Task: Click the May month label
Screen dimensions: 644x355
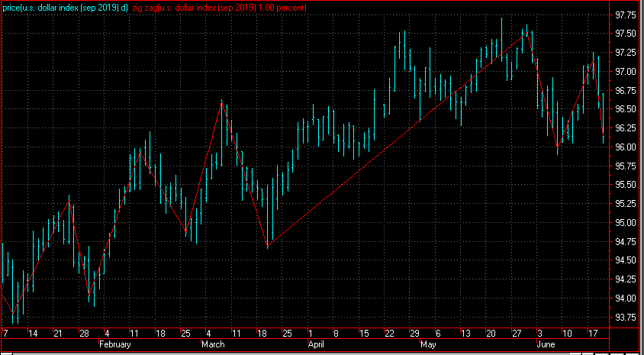Action: (x=428, y=344)
